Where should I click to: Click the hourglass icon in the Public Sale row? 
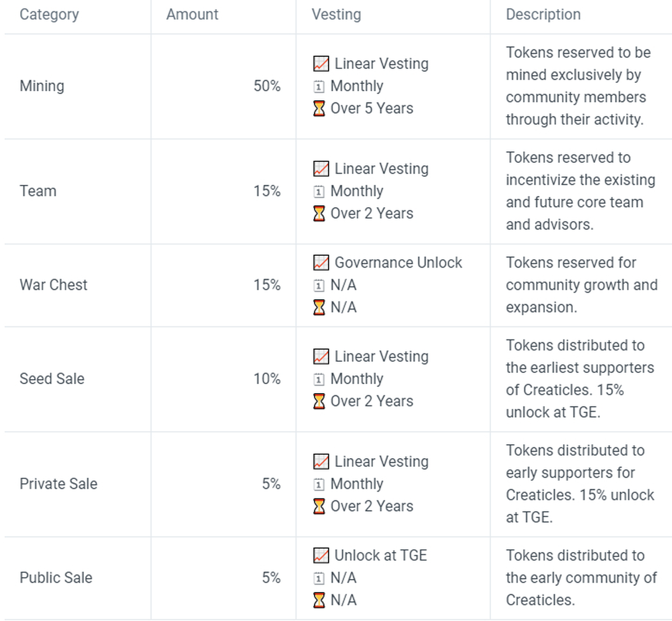[319, 600]
